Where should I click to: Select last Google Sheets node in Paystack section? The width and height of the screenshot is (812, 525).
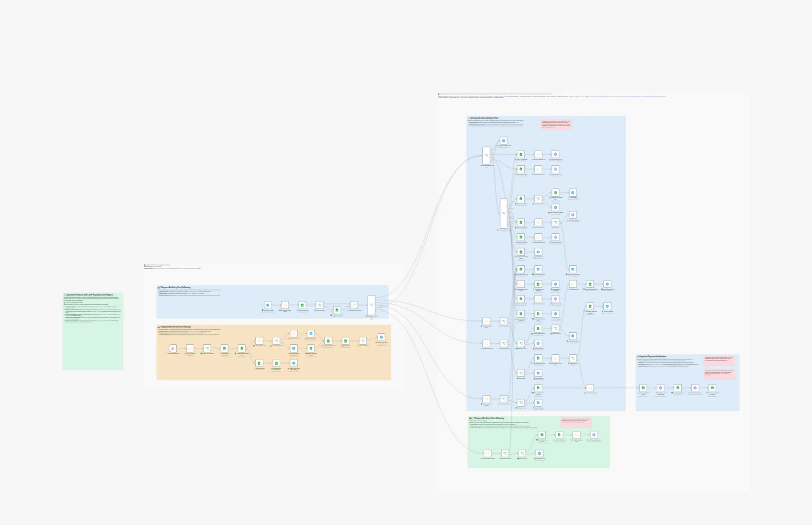712,388
